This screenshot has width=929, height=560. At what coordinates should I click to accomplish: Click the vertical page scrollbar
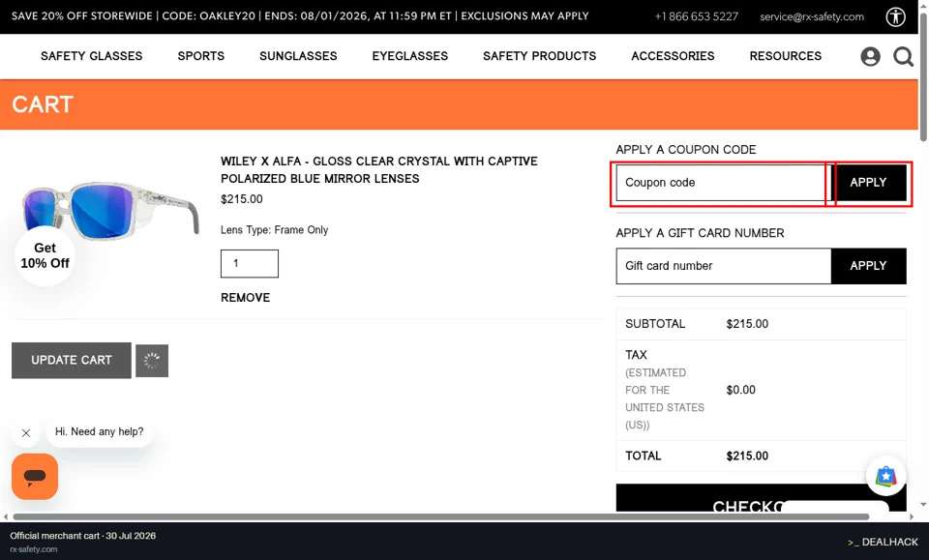pyautogui.click(x=923, y=77)
